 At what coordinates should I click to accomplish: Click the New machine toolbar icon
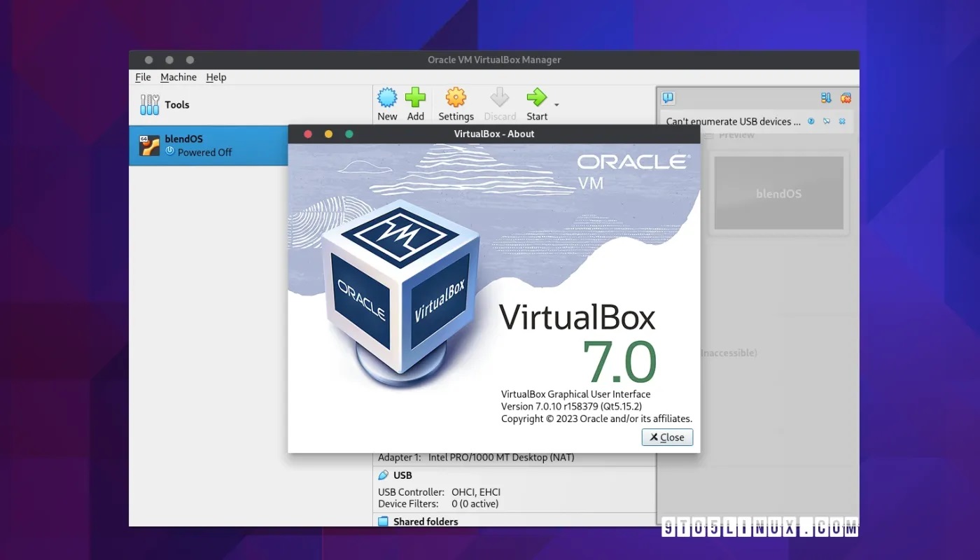pos(387,97)
